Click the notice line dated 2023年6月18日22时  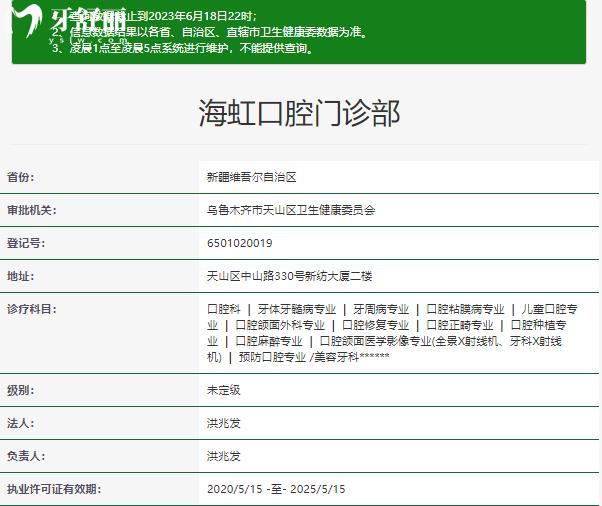[x=154, y=16]
